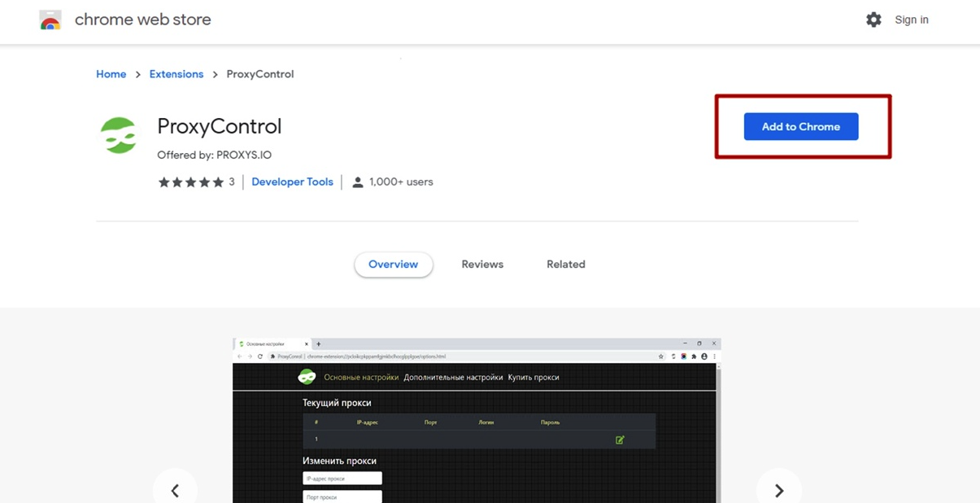Click the users count person icon
Image resolution: width=980 pixels, height=503 pixels.
pyautogui.click(x=358, y=182)
